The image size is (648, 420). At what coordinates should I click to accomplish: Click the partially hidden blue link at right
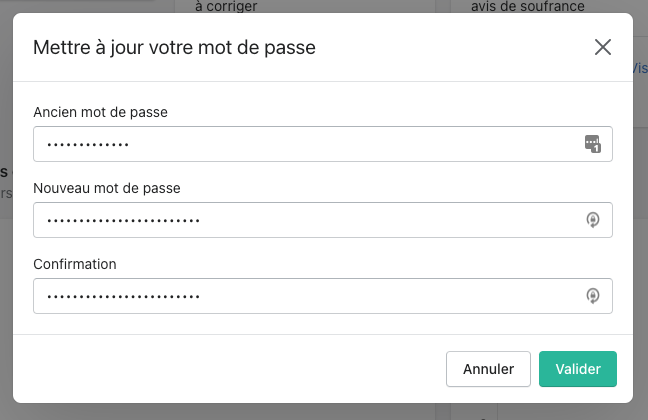click(x=640, y=69)
